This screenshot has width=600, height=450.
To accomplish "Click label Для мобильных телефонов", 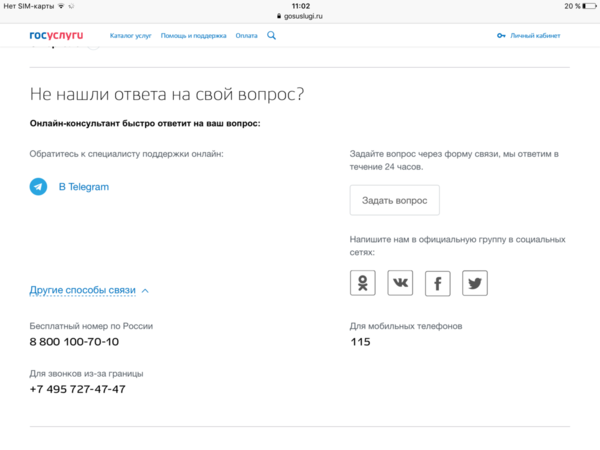I will pos(406,326).
